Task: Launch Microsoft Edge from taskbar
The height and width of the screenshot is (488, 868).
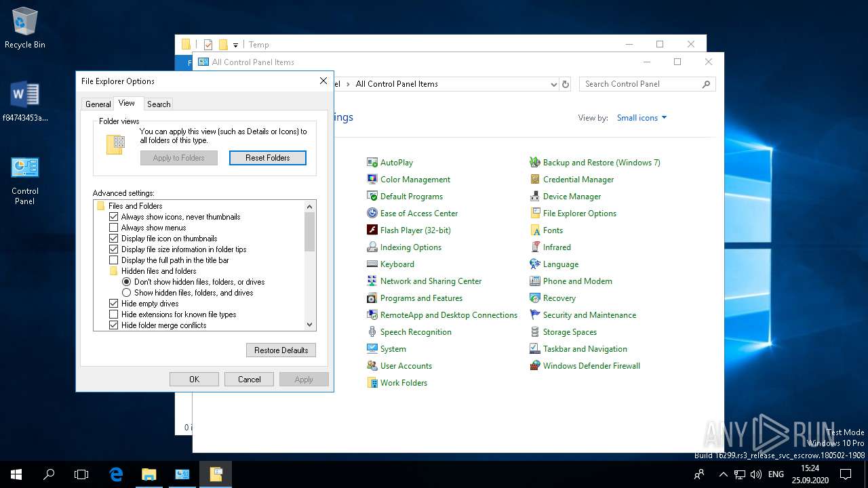Action: click(116, 474)
